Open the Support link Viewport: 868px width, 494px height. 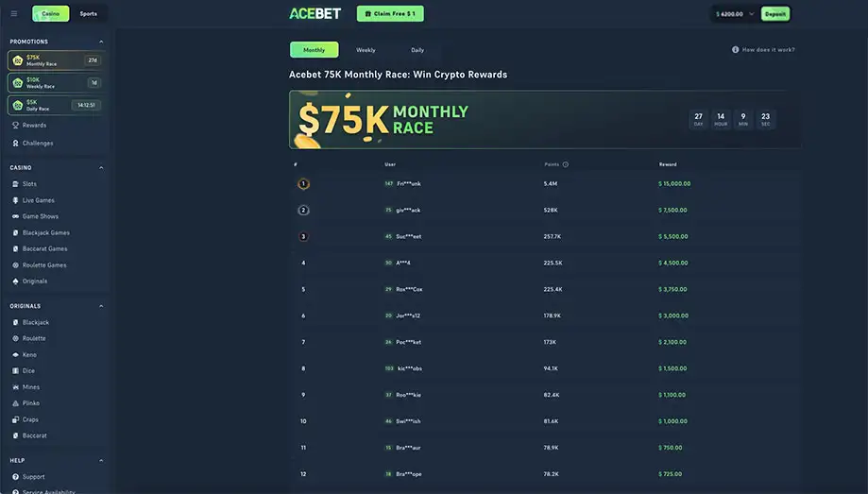(x=34, y=477)
